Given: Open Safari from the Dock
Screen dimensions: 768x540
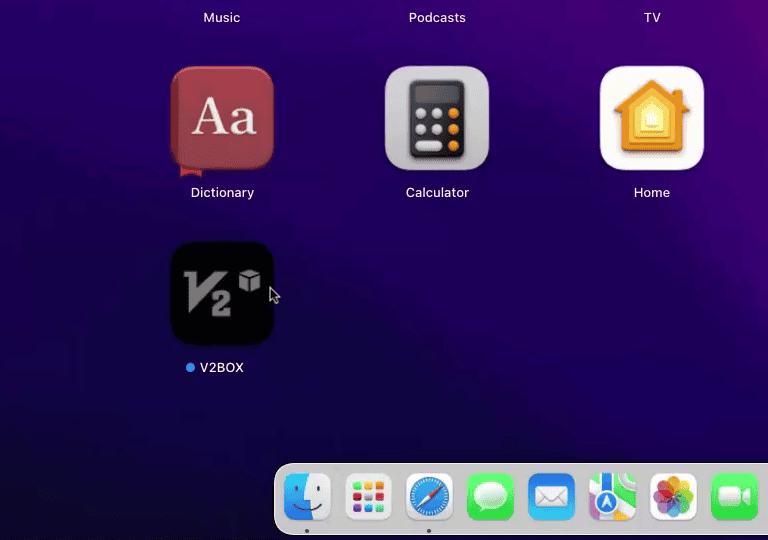Looking at the screenshot, I should pos(429,497).
